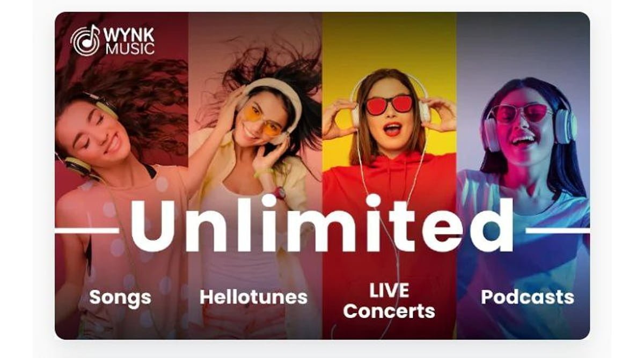The height and width of the screenshot is (358, 644).
Task: Click the WYNK MUSIC brand text
Action: coord(129,41)
